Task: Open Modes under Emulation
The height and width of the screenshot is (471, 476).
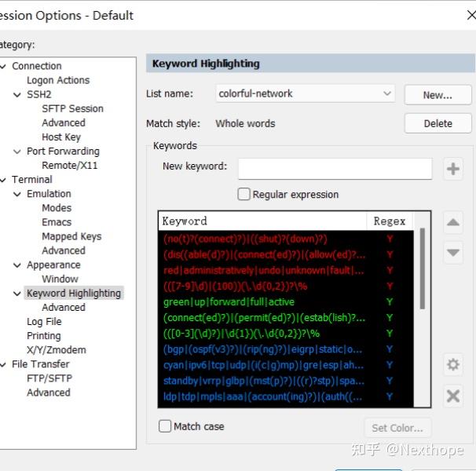Action: tap(57, 208)
